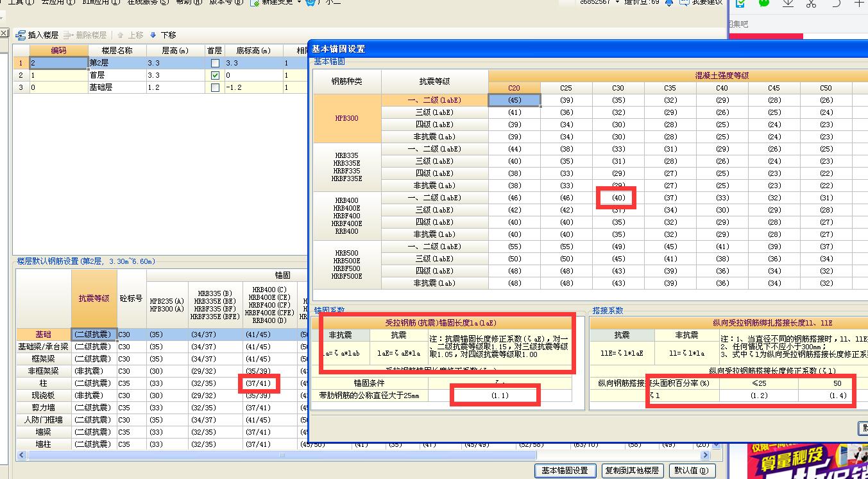Click the blue notification bell icon
This screenshot has height=479, width=868.
tap(669, 3)
